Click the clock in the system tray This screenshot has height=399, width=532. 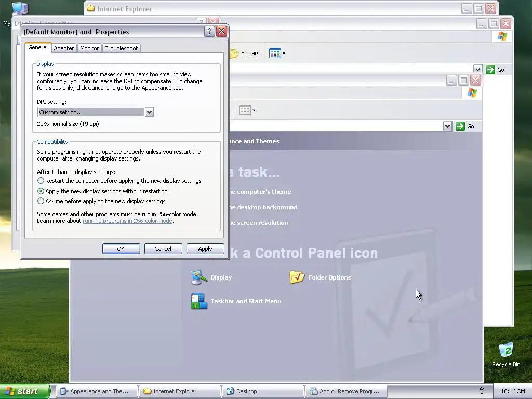[513, 391]
